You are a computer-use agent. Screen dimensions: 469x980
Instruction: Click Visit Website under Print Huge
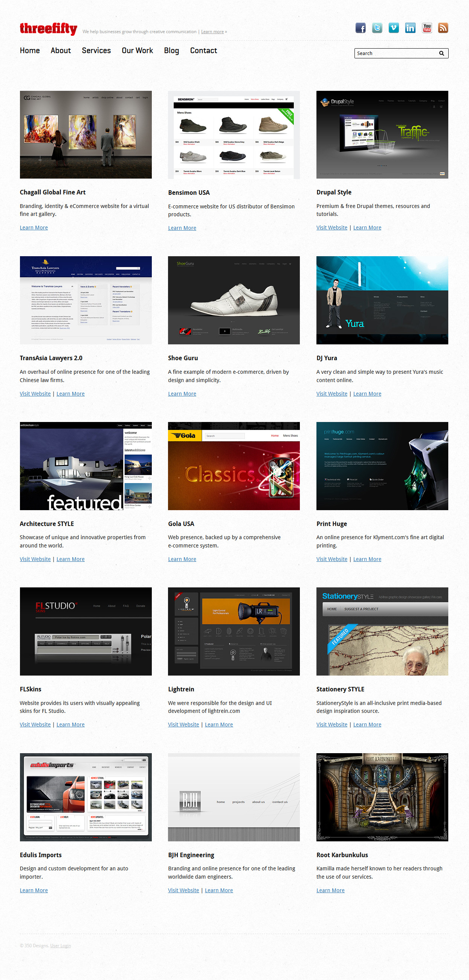(x=332, y=559)
